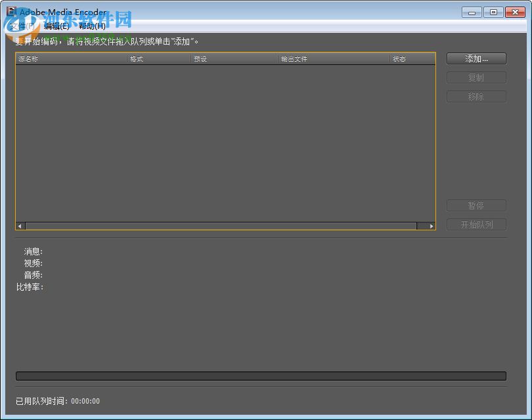Open the 帮助(H) menu
The width and height of the screenshot is (532, 420).
92,26
